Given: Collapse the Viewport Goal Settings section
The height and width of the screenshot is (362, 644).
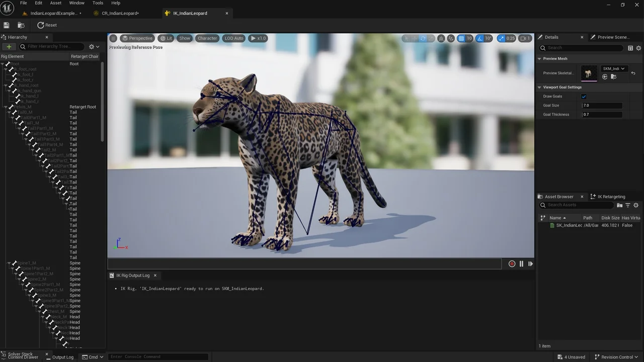Looking at the screenshot, I should 539,87.
